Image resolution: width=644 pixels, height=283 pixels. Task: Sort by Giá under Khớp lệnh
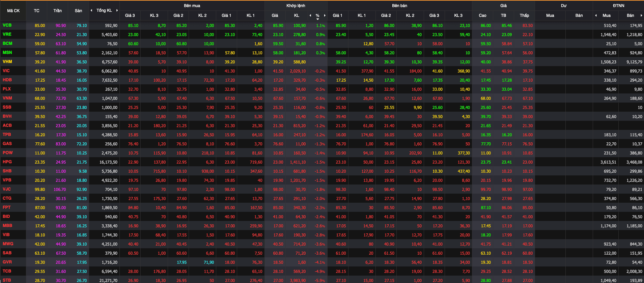pos(275,16)
